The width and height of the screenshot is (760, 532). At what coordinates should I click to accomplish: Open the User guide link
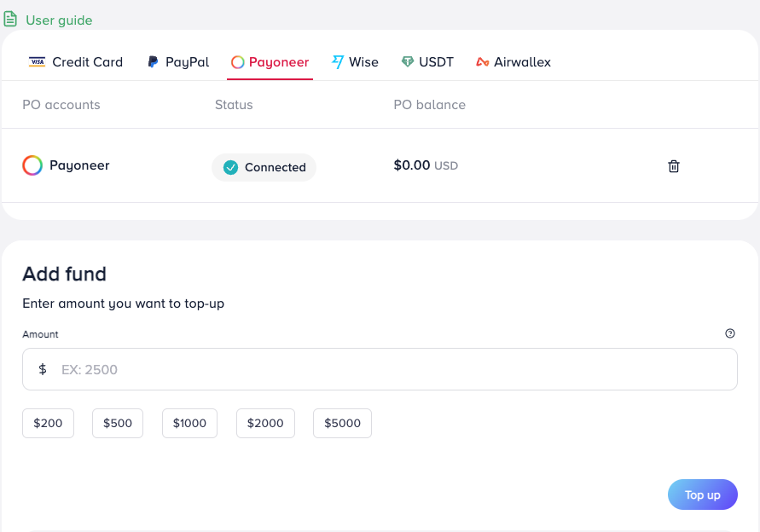coord(59,20)
